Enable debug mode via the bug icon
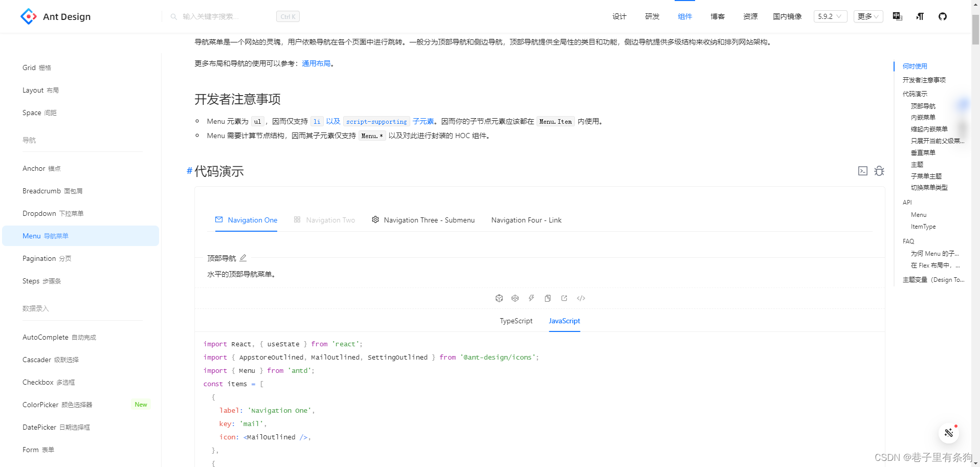This screenshot has width=980, height=467. (879, 171)
